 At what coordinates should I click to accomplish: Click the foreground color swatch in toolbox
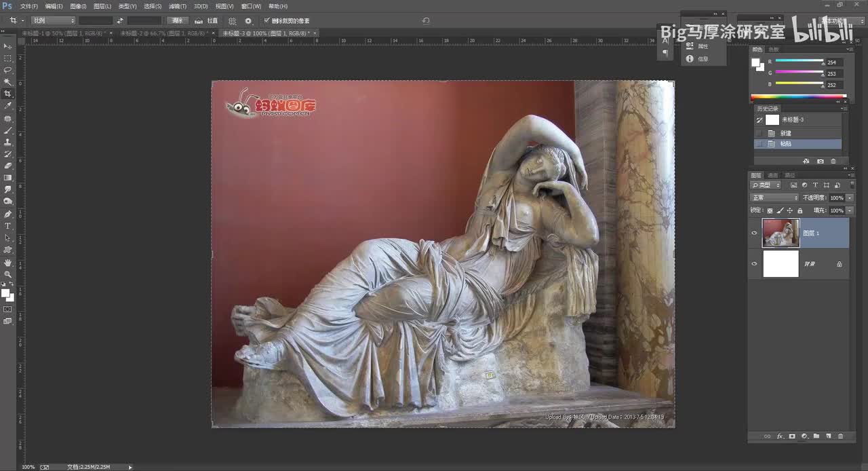[5, 293]
